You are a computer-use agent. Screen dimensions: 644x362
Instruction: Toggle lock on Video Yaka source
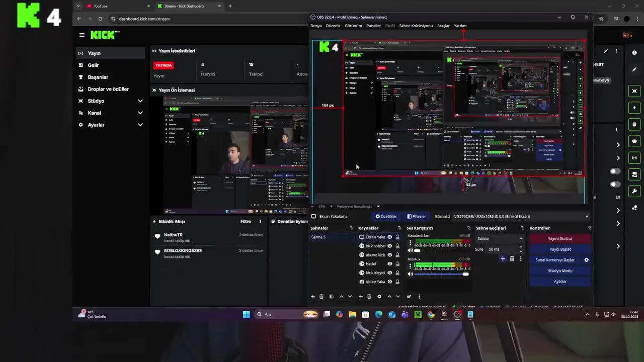397,282
